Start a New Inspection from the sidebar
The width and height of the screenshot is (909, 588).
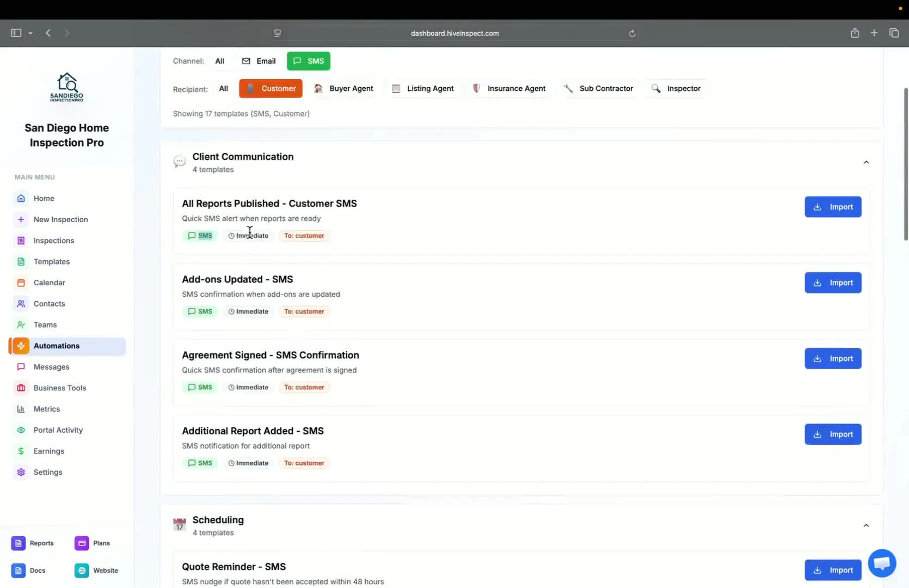tap(60, 219)
